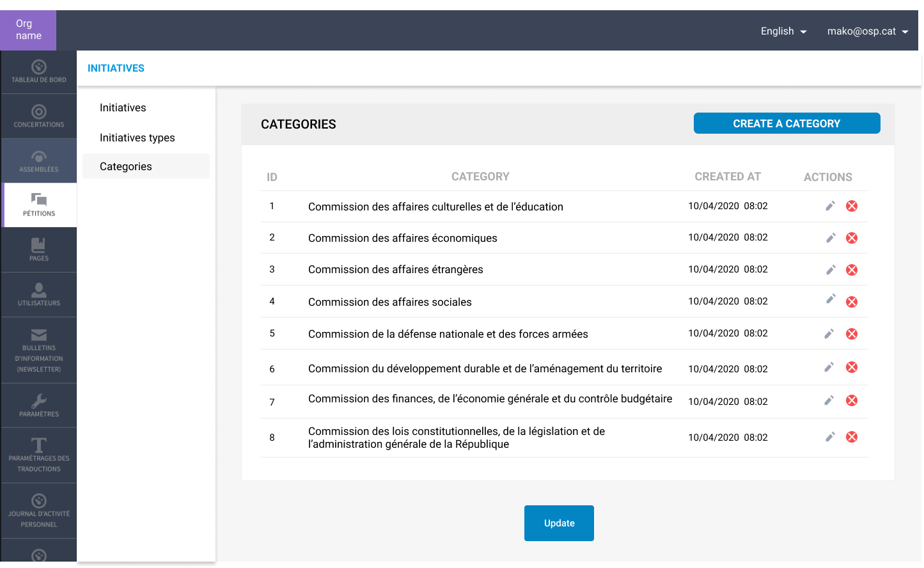This screenshot has height=568, width=924.
Task: Delete the Commission des affaires sociales category
Action: click(852, 302)
